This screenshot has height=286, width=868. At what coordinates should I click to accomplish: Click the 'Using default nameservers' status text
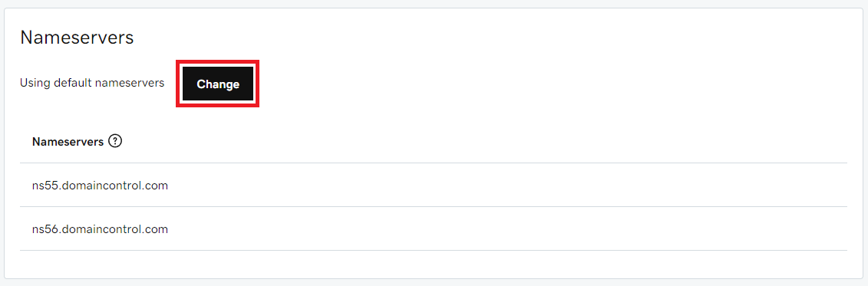pyautogui.click(x=92, y=83)
